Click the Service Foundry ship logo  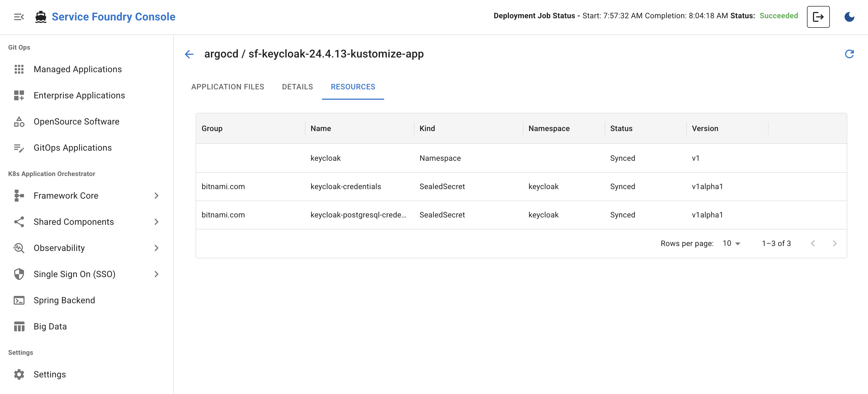(41, 17)
